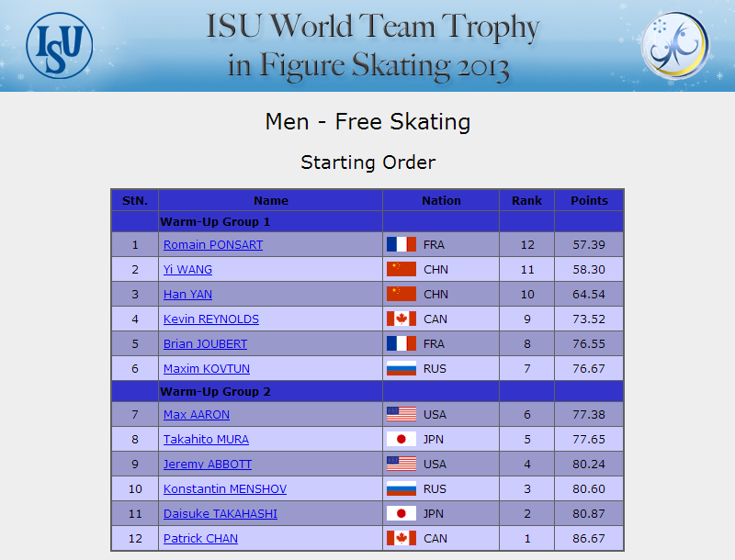Click the World Team Trophy event emblem
735x560 pixels.
675,45
